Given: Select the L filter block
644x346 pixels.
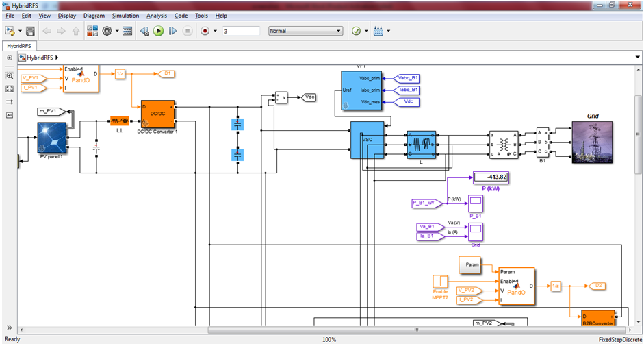Looking at the screenshot, I should 422,145.
